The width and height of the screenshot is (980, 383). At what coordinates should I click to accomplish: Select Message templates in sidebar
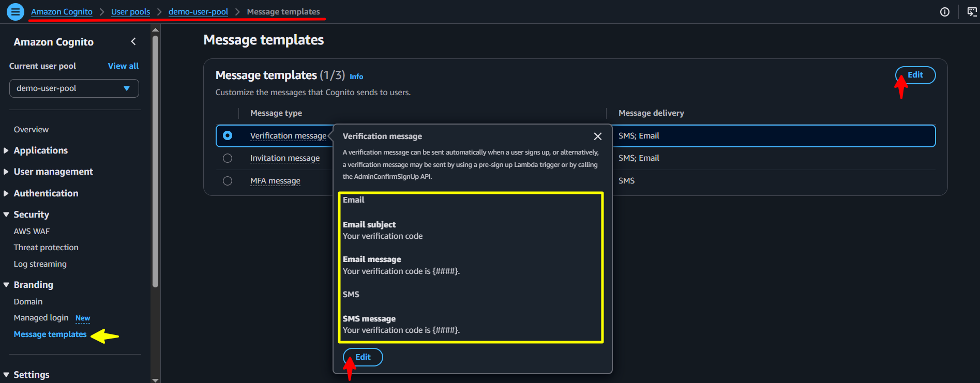coord(50,334)
